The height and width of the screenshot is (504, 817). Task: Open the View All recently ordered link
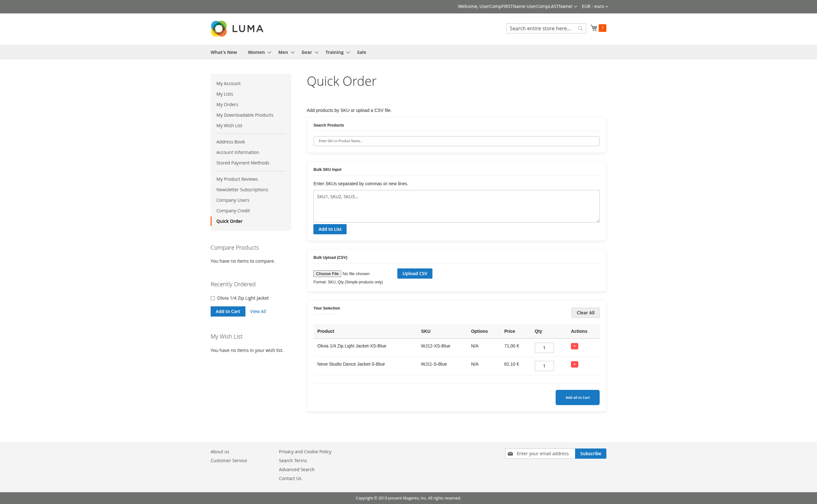pyautogui.click(x=258, y=311)
